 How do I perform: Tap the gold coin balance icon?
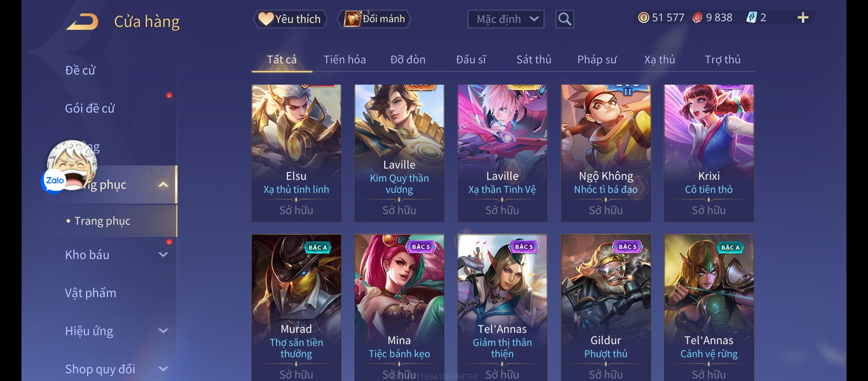(x=643, y=18)
